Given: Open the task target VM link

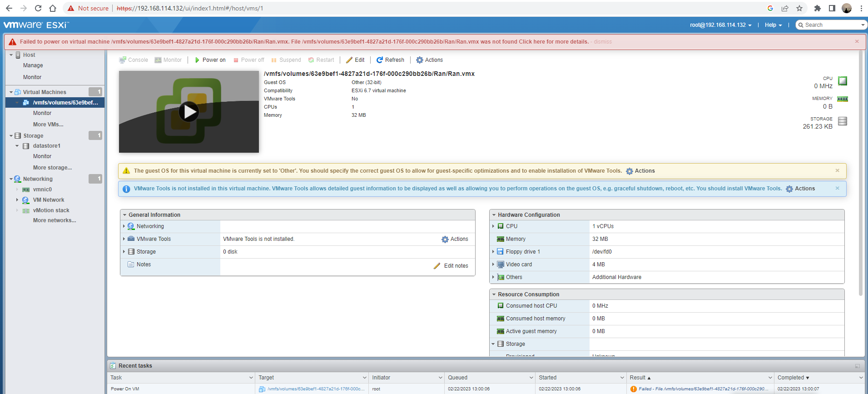Looking at the screenshot, I should pos(316,389).
